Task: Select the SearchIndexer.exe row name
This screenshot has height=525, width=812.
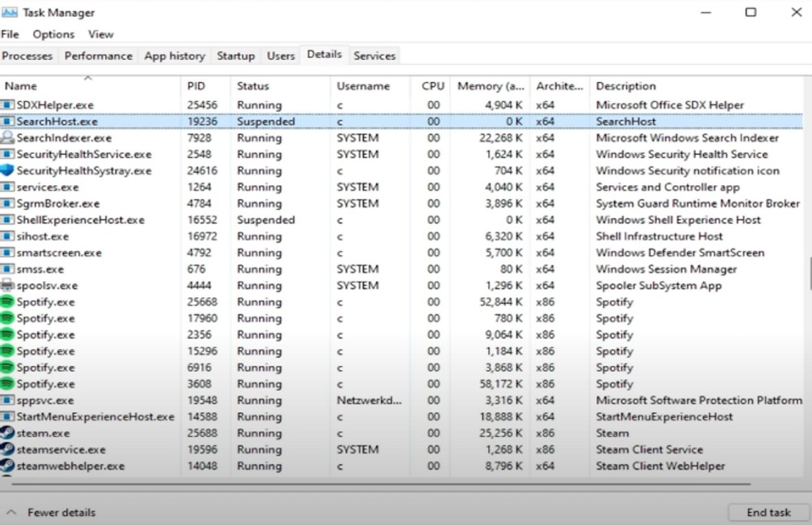Action: pos(63,138)
